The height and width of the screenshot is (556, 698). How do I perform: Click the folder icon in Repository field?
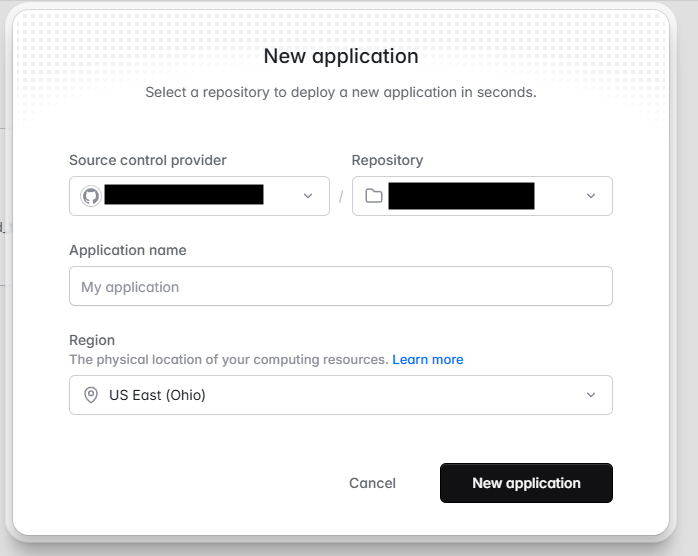point(374,196)
